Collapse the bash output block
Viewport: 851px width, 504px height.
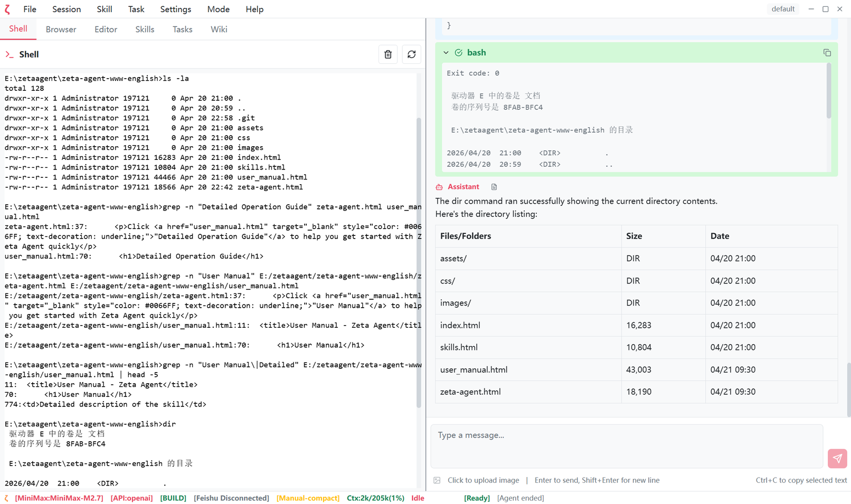(446, 53)
